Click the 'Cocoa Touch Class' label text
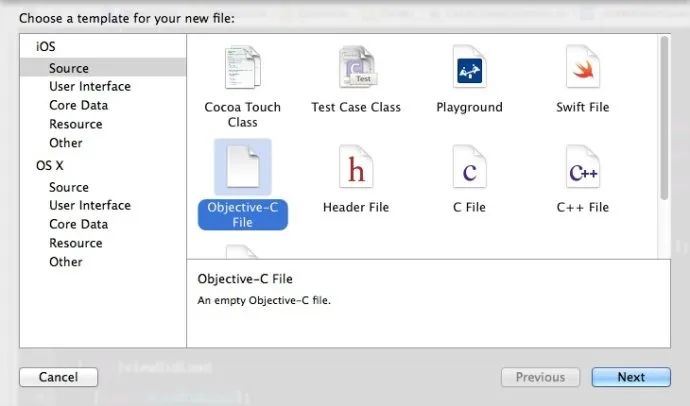 (x=242, y=114)
